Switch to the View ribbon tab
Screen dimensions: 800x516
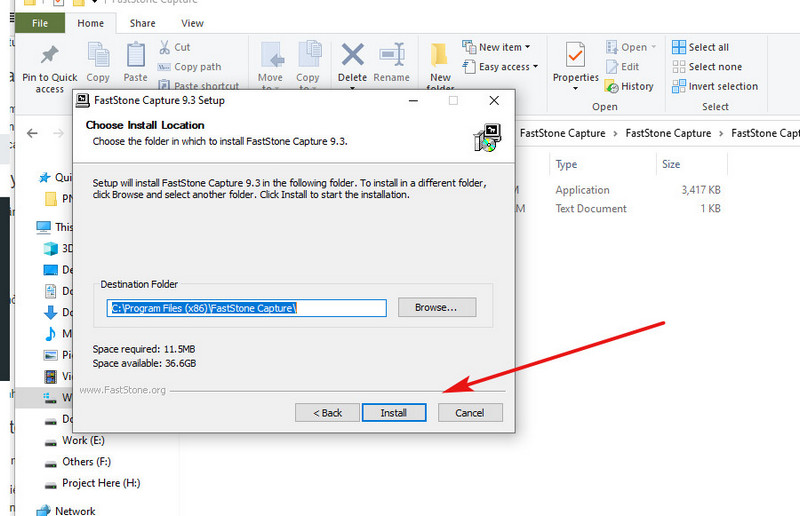tap(192, 23)
